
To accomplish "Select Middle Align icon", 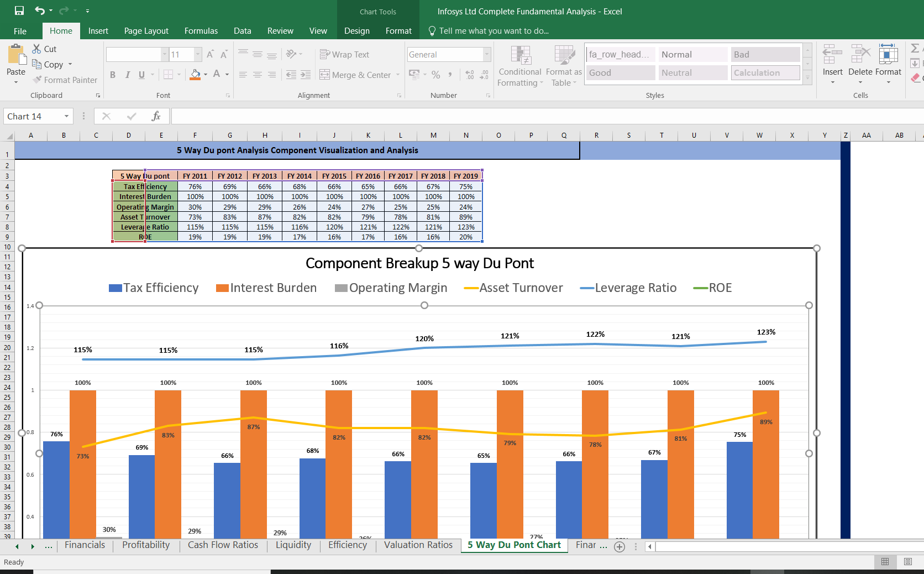I will point(258,54).
